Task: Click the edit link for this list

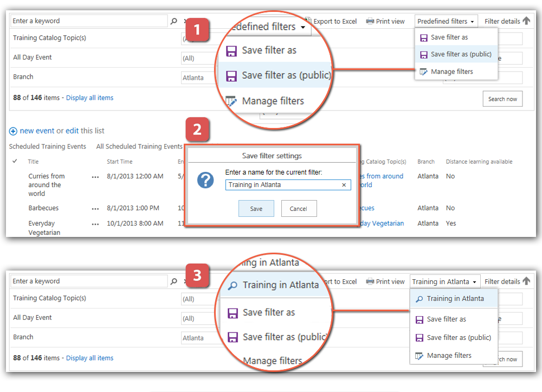Action: tap(72, 131)
